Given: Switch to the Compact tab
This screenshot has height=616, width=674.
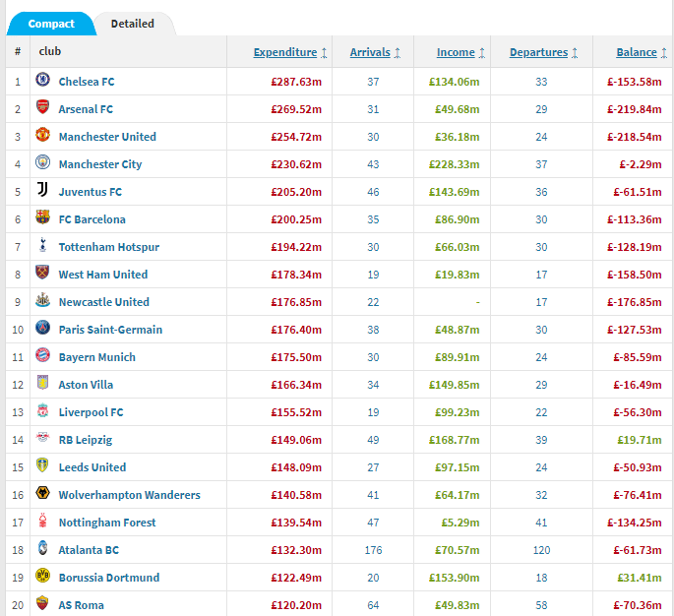Looking at the screenshot, I should [51, 24].
